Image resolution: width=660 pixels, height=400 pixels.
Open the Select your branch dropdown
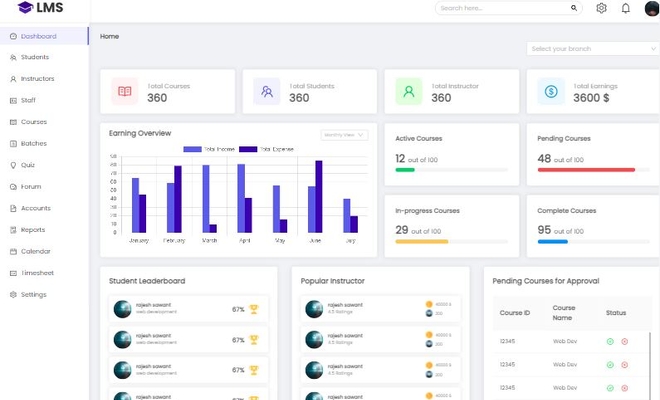coord(591,48)
